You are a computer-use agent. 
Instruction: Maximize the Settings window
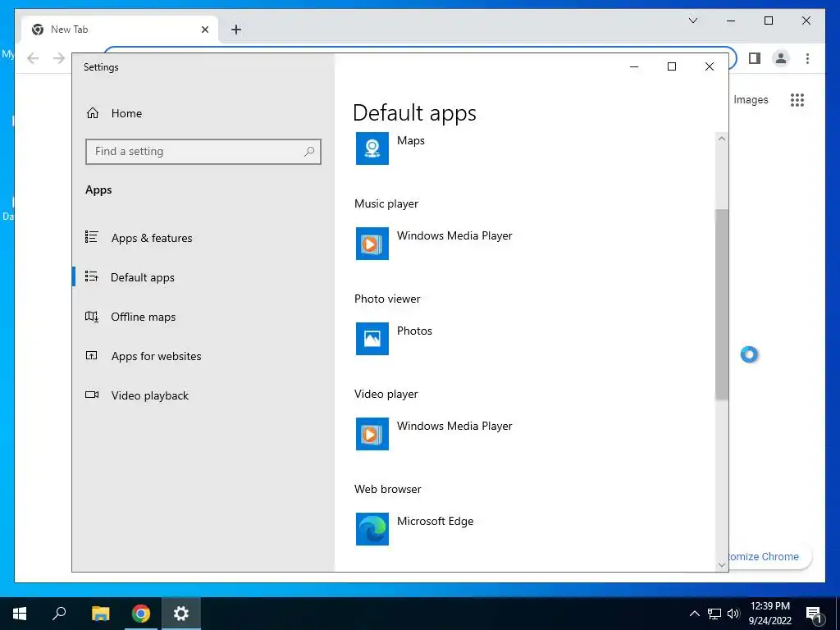click(672, 66)
